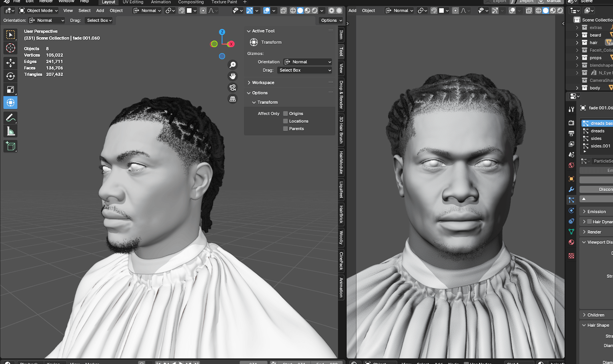
Task: Toggle the Hair Dynamics checkbox
Action: [590, 221]
